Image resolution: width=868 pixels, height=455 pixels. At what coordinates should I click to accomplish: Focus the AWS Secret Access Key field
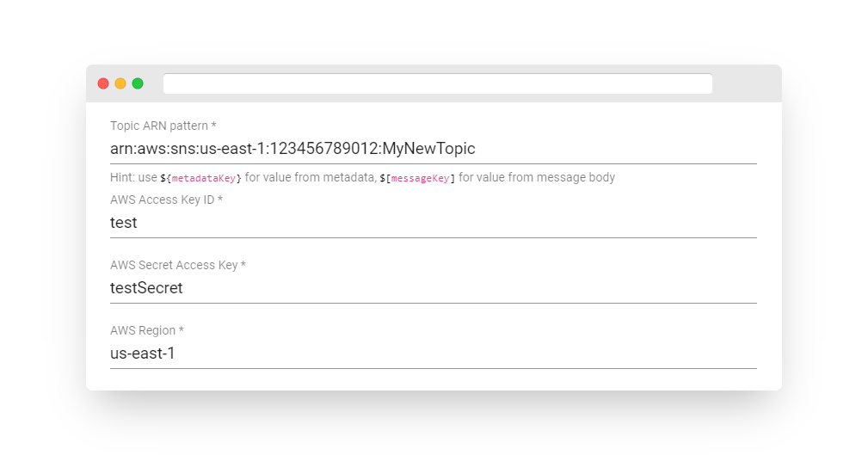[x=433, y=288]
